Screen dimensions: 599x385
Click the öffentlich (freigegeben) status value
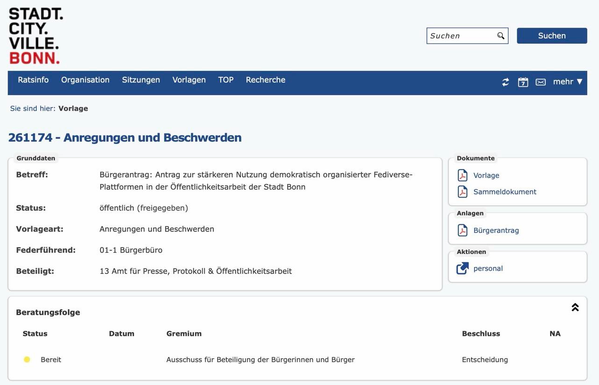pyautogui.click(x=144, y=208)
